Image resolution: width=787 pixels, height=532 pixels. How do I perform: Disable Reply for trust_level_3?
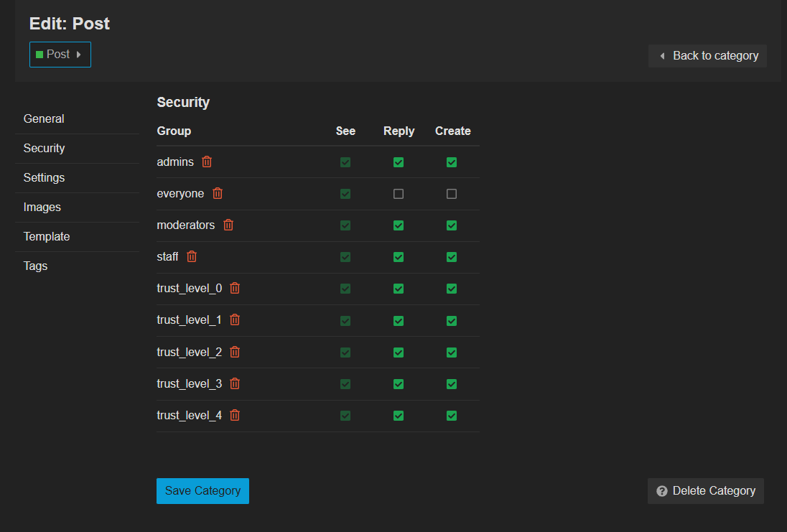(x=399, y=384)
